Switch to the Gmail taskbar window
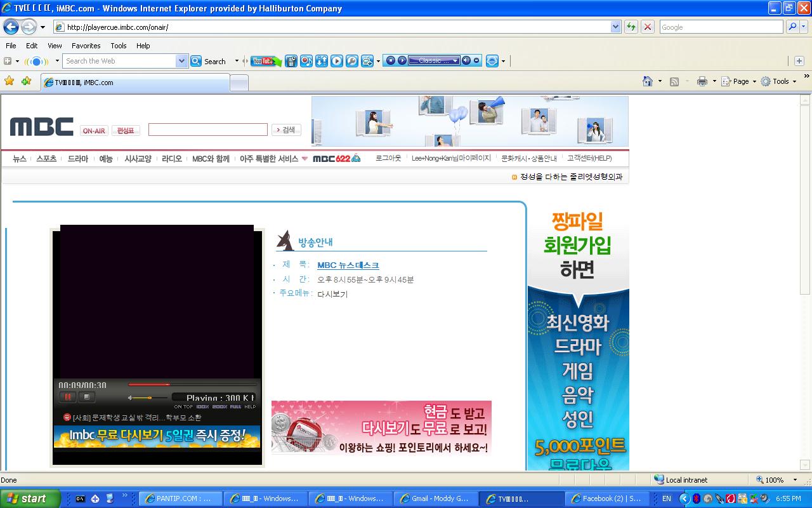 click(x=435, y=498)
